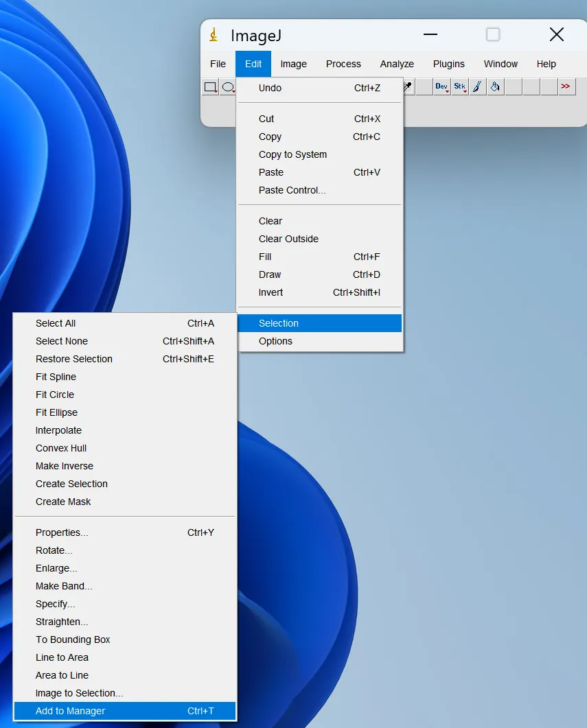The image size is (587, 728).
Task: Choose Line to Area
Action: point(125,657)
